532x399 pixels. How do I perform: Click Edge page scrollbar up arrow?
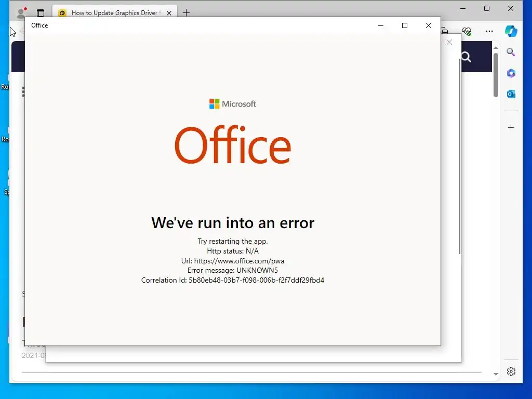tap(496, 47)
